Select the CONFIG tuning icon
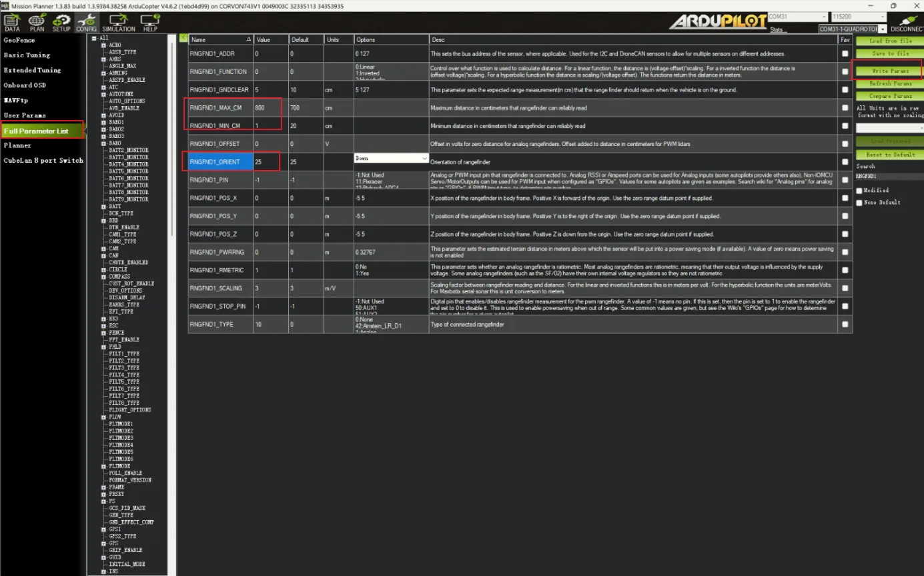The height and width of the screenshot is (576, 924). [x=86, y=23]
